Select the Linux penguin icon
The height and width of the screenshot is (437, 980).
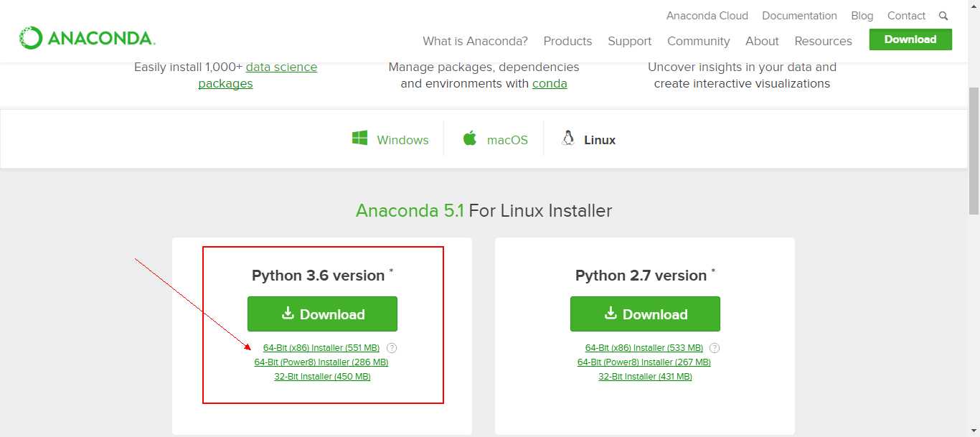568,138
